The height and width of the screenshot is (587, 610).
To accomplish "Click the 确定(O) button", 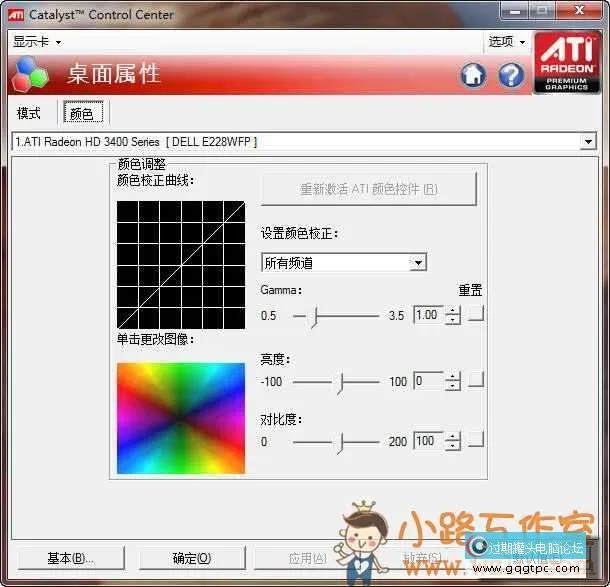I will (191, 558).
